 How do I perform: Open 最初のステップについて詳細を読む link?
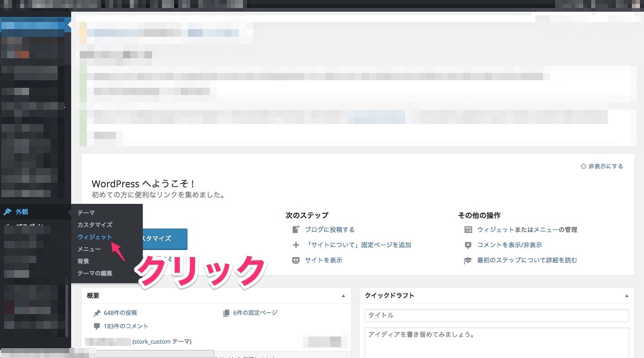527,260
